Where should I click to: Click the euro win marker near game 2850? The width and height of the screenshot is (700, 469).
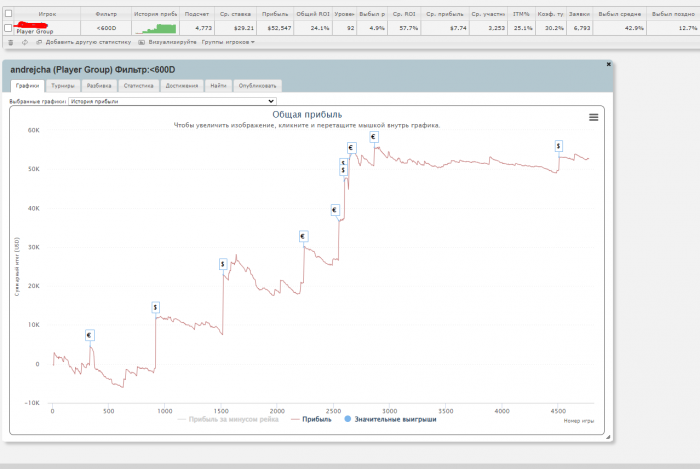tap(374, 137)
